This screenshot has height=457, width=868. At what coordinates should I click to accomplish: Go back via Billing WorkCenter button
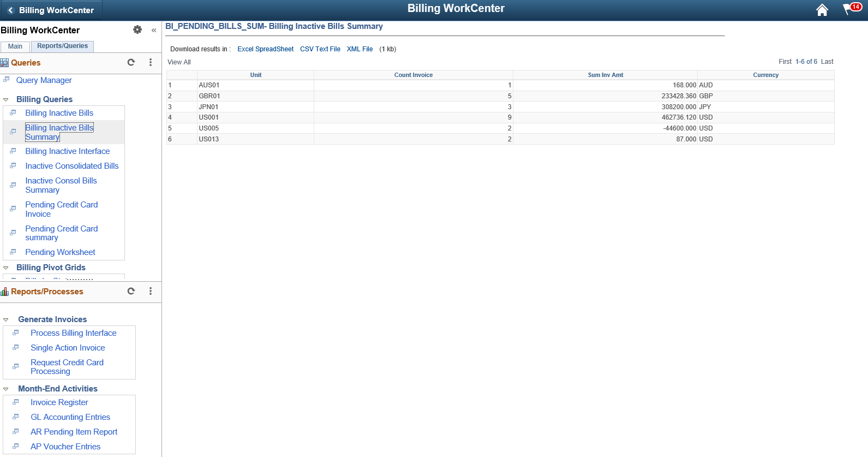coord(51,10)
